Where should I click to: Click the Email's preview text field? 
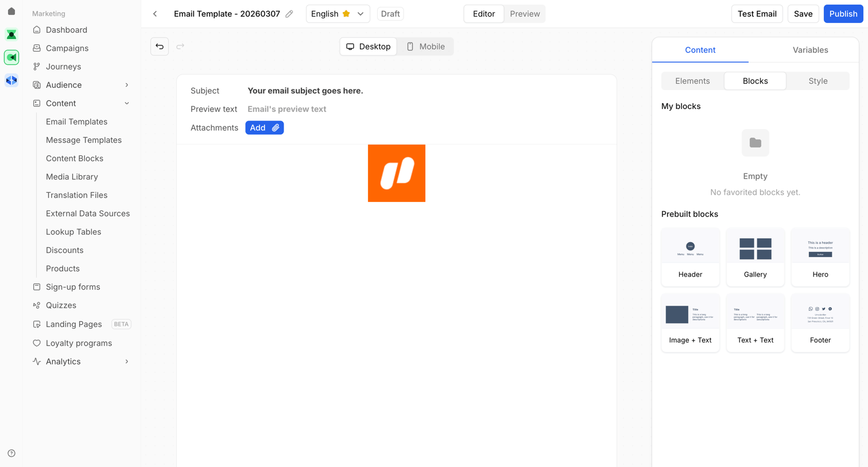[x=287, y=109]
